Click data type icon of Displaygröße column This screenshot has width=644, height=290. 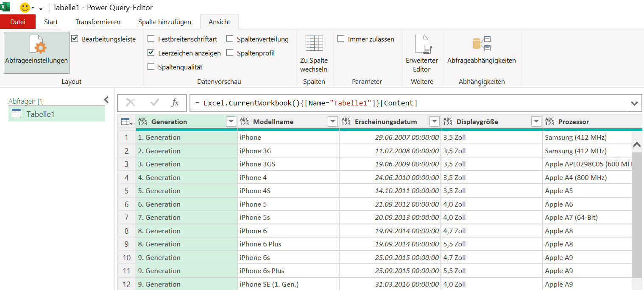448,122
